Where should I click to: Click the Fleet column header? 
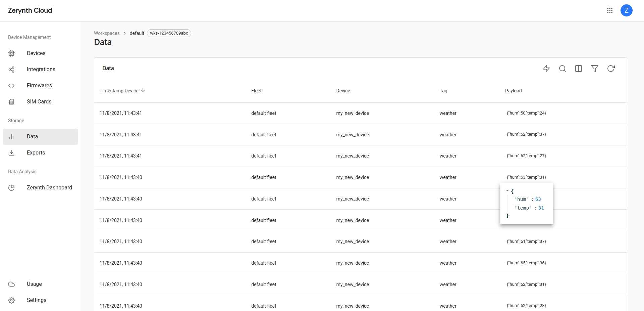coord(256,91)
